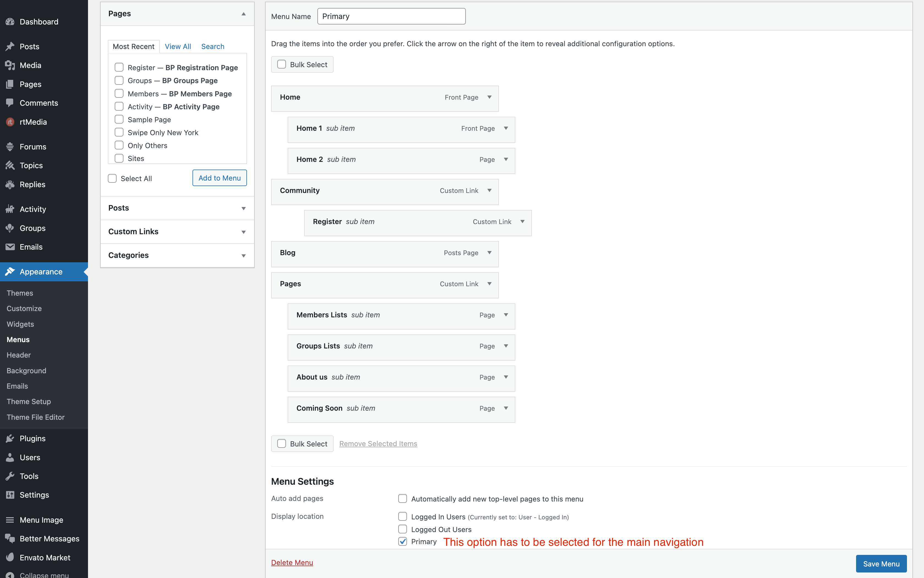Click the Media library icon
Viewport: 924px width, 578px height.
tap(10, 66)
